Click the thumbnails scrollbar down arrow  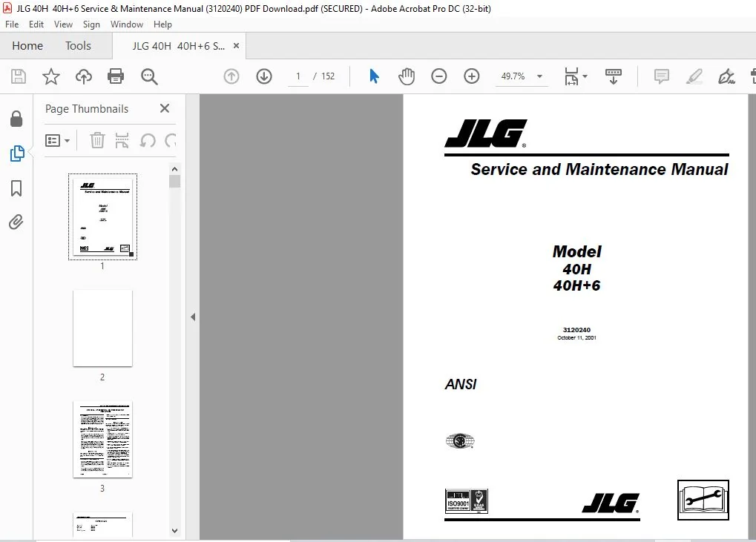(x=174, y=531)
